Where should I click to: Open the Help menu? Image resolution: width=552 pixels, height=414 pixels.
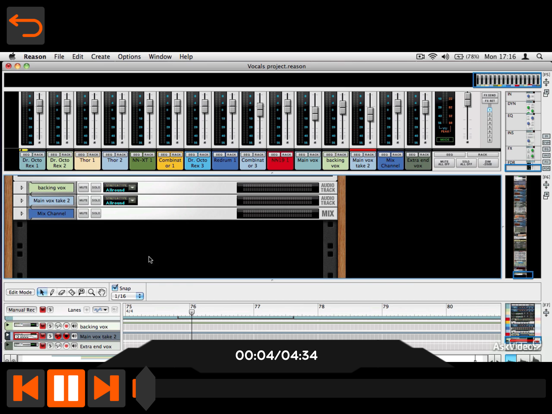(x=186, y=56)
